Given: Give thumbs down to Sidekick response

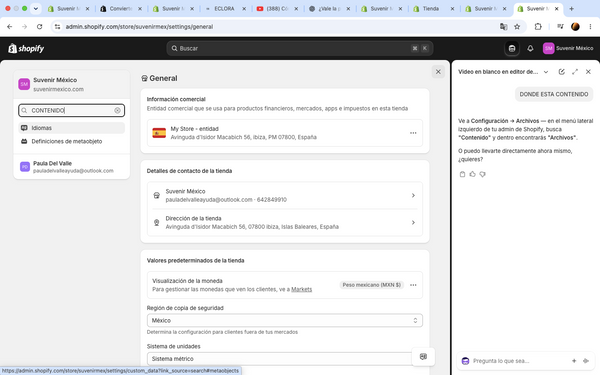Looking at the screenshot, I should click(x=483, y=174).
